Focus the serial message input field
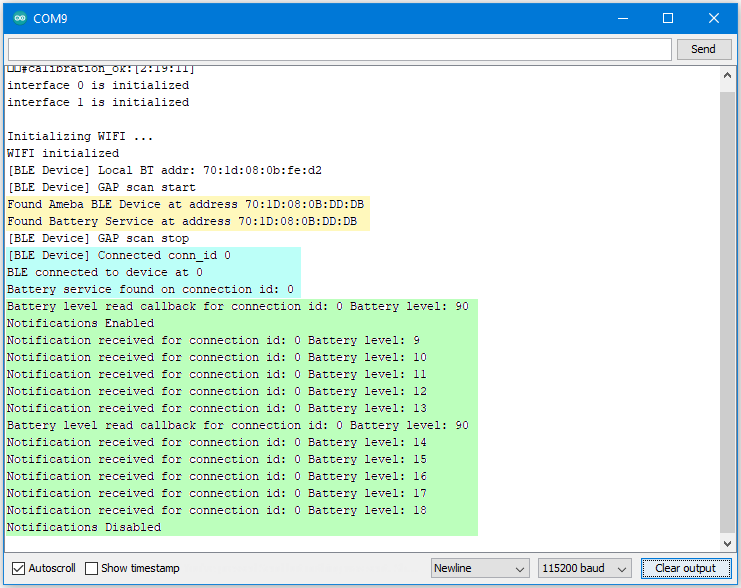Image resolution: width=741 pixels, height=588 pixels. (339, 49)
